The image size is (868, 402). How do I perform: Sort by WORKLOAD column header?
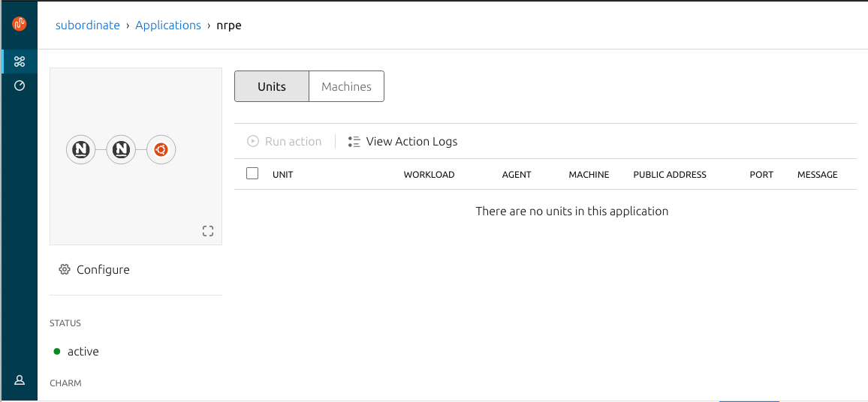429,175
